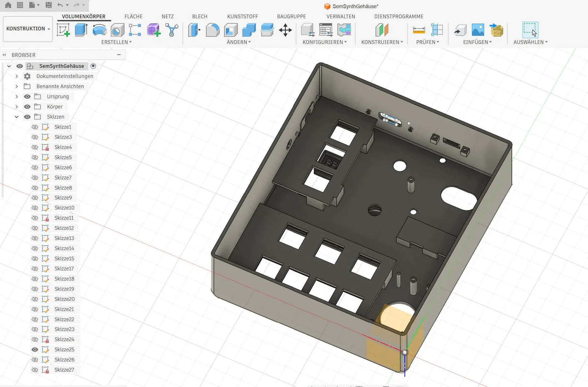Switch to the NETZ tab

pyautogui.click(x=168, y=16)
